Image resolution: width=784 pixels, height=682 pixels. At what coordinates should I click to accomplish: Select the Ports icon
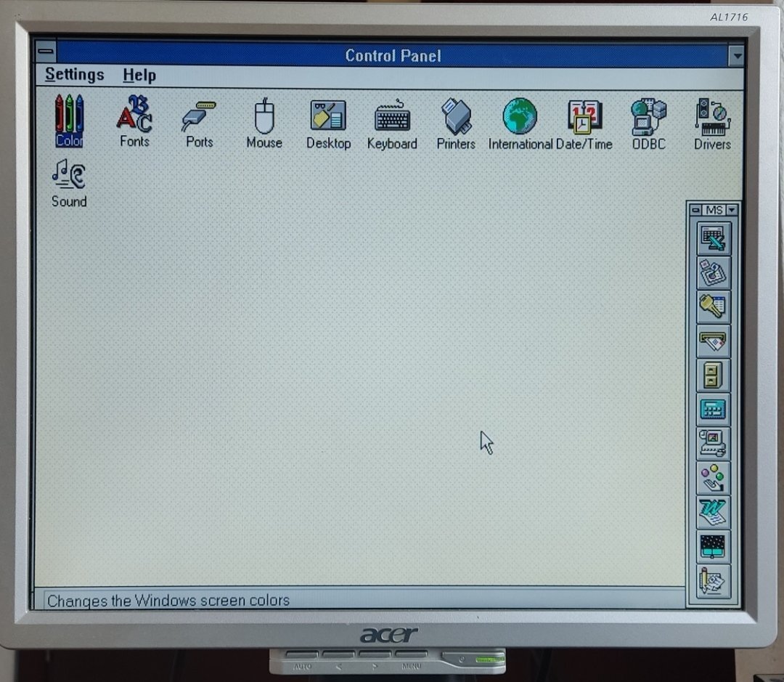coord(199,123)
